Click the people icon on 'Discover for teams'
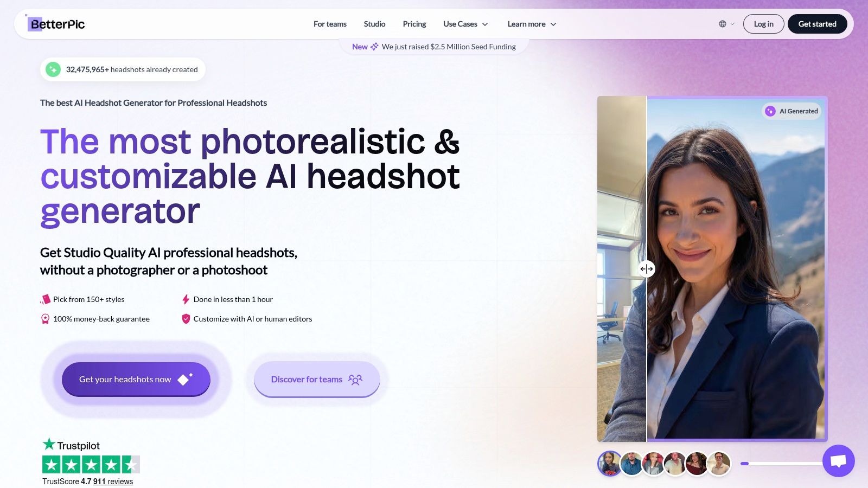This screenshot has width=868, height=488. [x=355, y=380]
